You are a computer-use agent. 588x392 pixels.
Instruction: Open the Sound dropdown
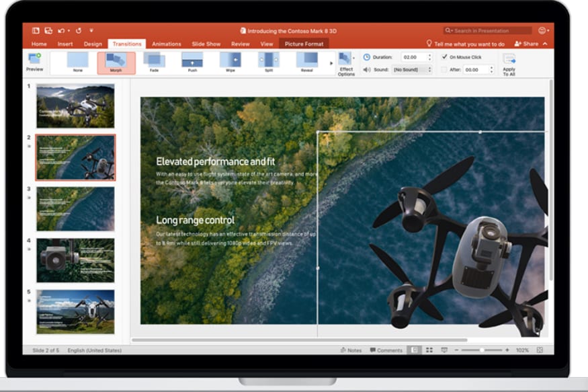412,70
